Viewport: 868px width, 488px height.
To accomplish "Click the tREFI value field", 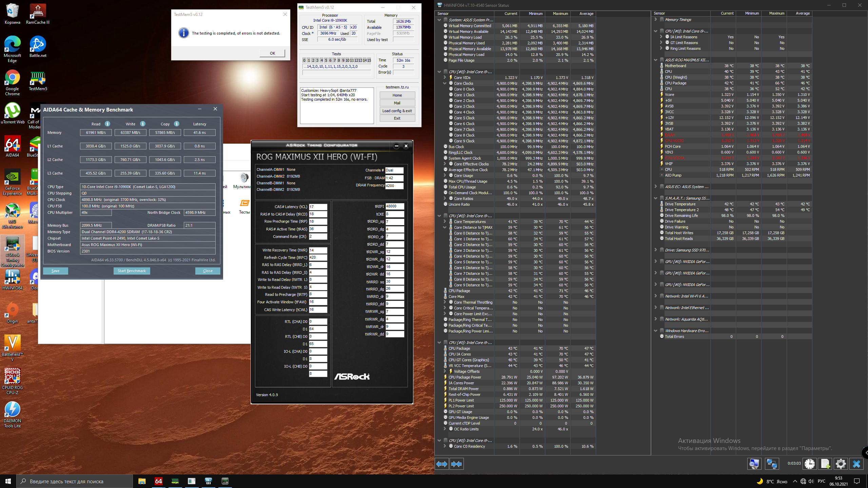I will [394, 206].
